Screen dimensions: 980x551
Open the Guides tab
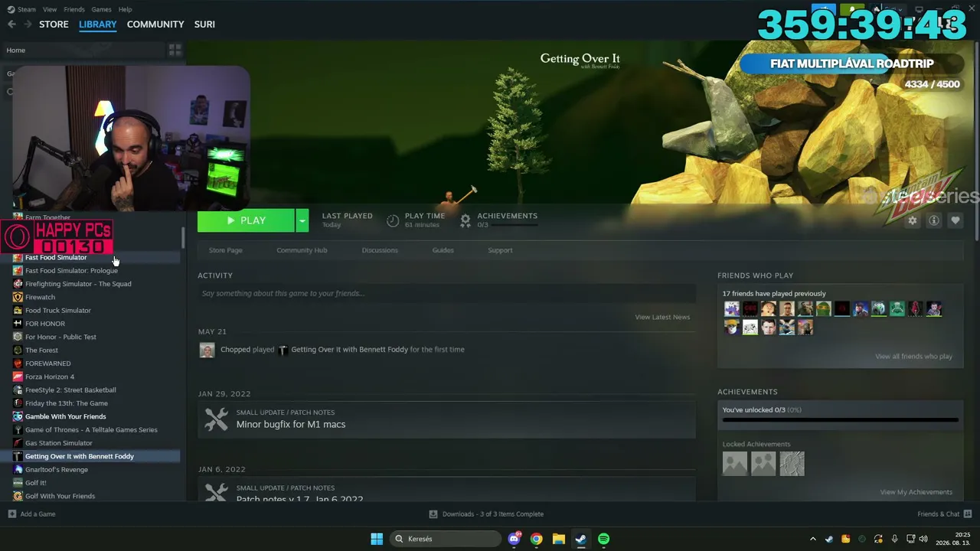point(443,250)
